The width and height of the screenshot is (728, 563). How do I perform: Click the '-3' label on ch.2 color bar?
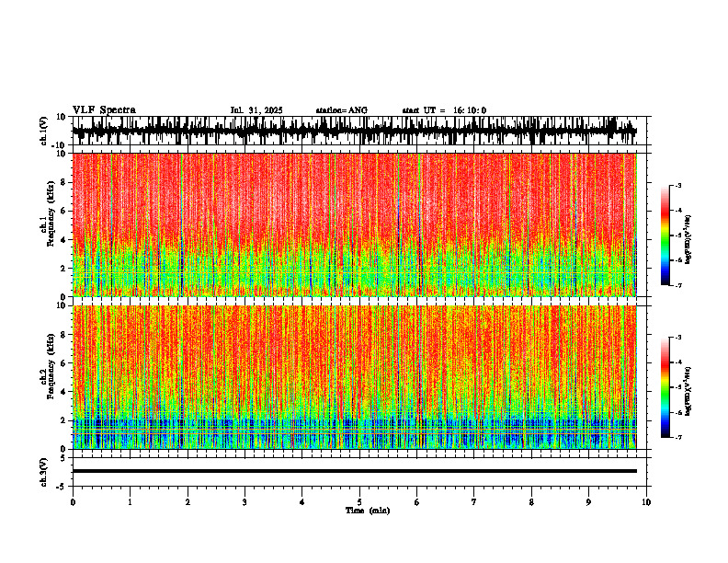[678, 338]
